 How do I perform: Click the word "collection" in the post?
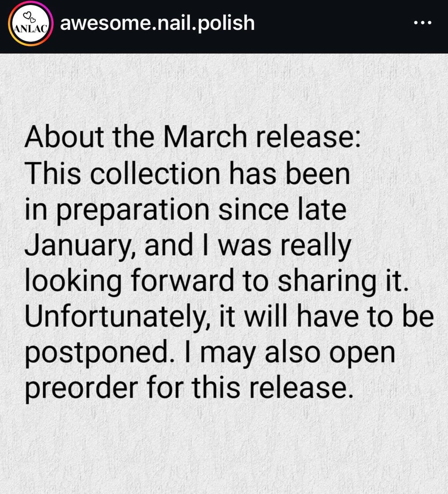[155, 173]
